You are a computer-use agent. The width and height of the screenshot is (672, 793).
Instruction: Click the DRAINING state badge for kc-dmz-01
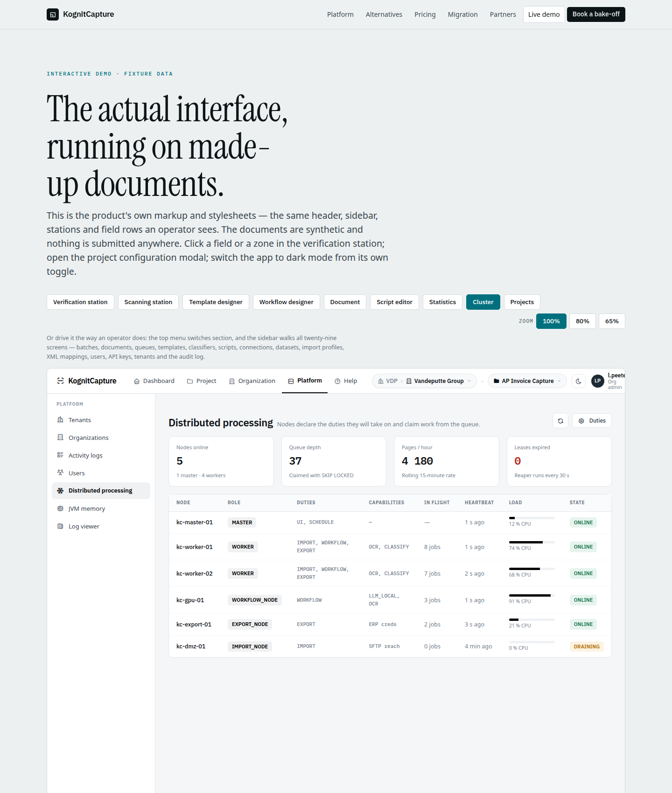(x=587, y=647)
